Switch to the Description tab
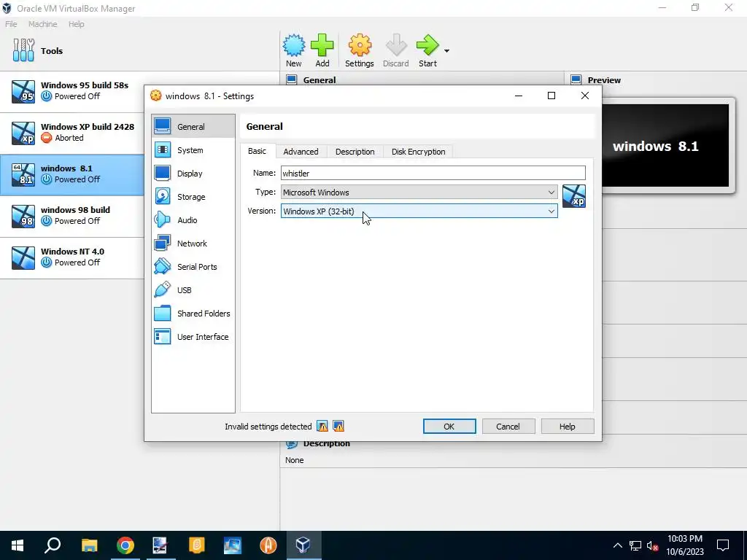747x560 pixels. click(355, 152)
